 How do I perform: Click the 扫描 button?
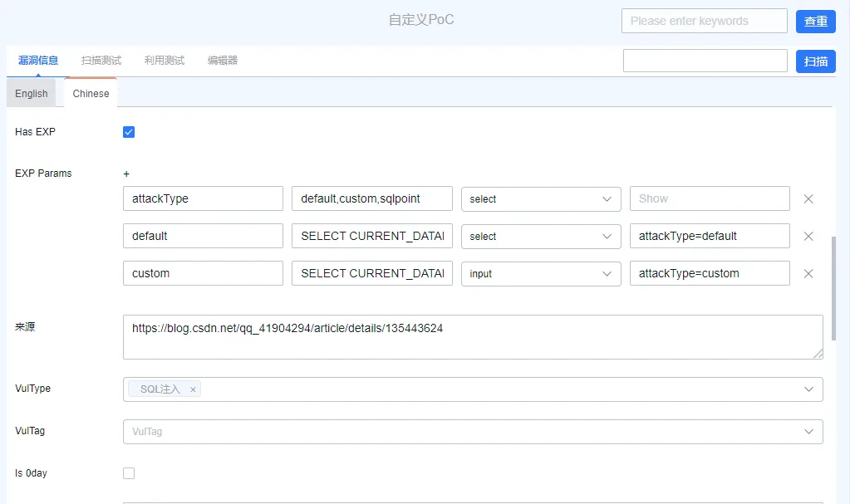click(815, 61)
